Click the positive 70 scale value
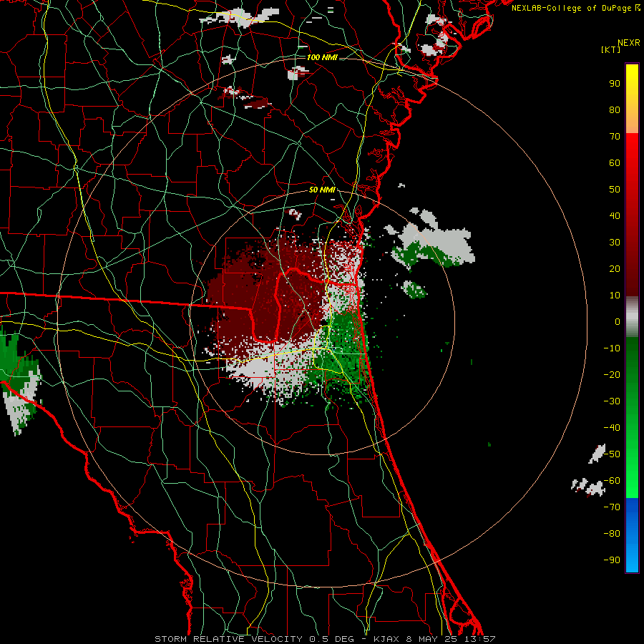The height and width of the screenshot is (644, 644). 615,137
